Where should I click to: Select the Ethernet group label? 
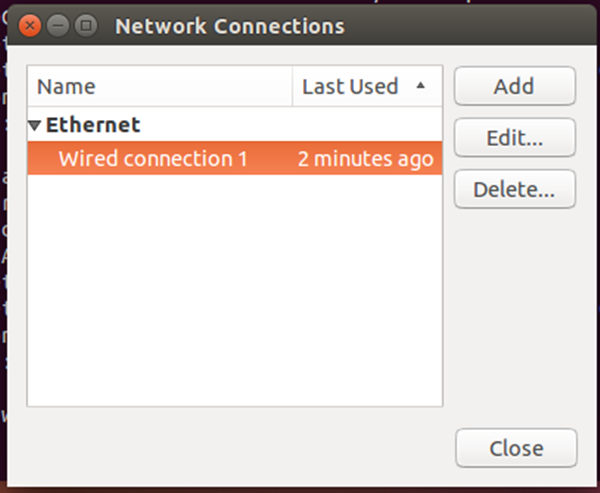(x=93, y=125)
